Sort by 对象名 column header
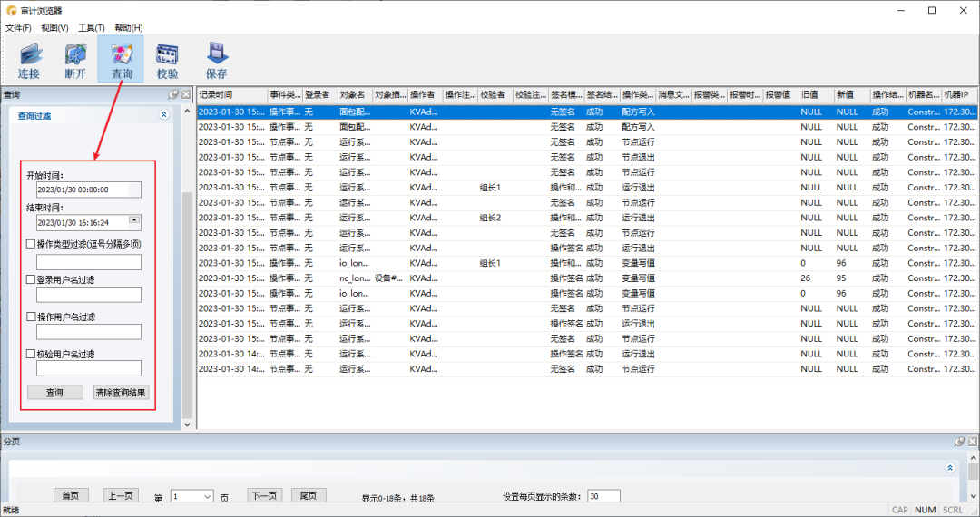Screen dimensions: 980x517 pos(355,95)
